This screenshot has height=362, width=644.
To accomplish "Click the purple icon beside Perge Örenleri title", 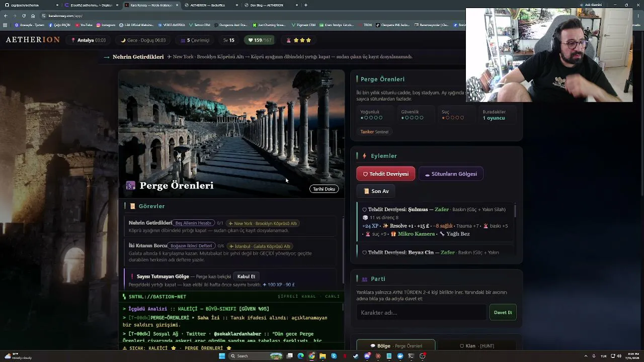I will tap(131, 186).
